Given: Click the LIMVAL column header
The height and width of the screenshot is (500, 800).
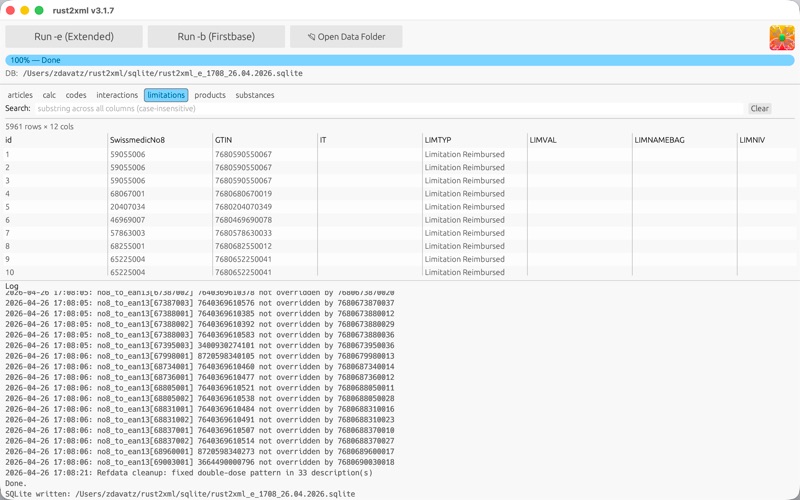Looking at the screenshot, I should click(543, 140).
